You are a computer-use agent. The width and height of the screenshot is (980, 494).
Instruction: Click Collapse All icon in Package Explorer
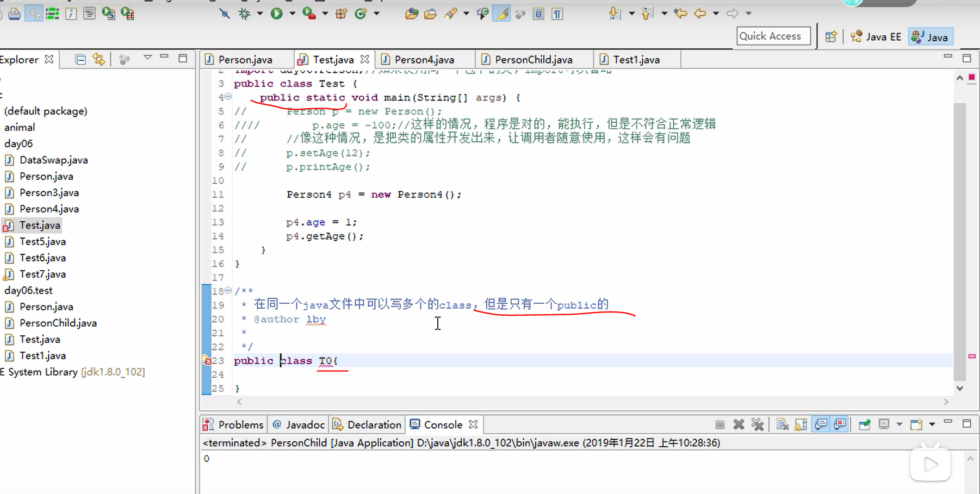80,59
